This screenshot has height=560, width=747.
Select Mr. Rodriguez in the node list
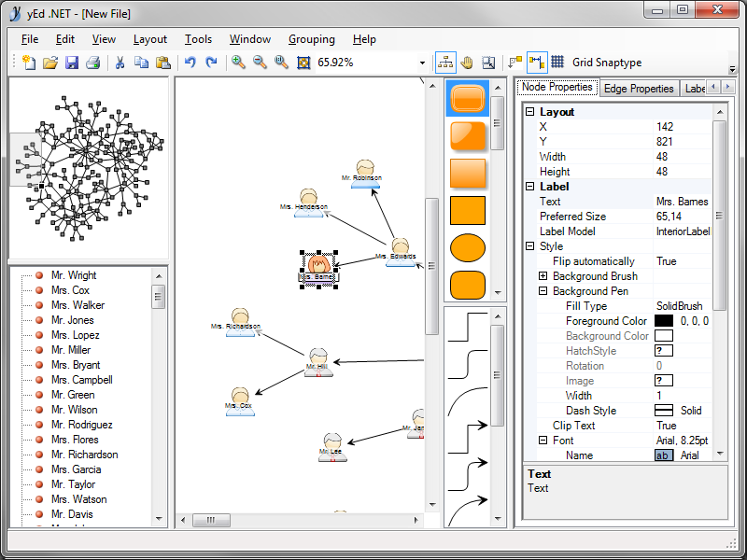point(82,425)
